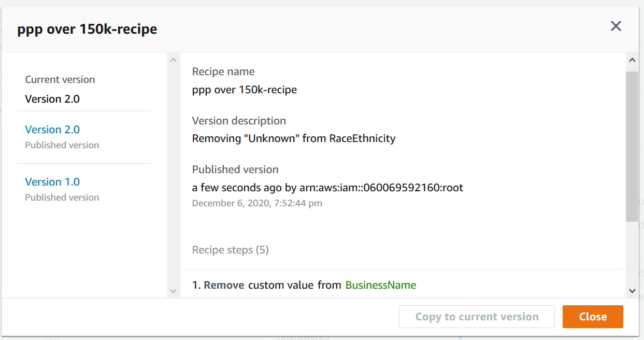
Task: Click the down arrow of the details pane scrollbar
Action: coord(632,291)
